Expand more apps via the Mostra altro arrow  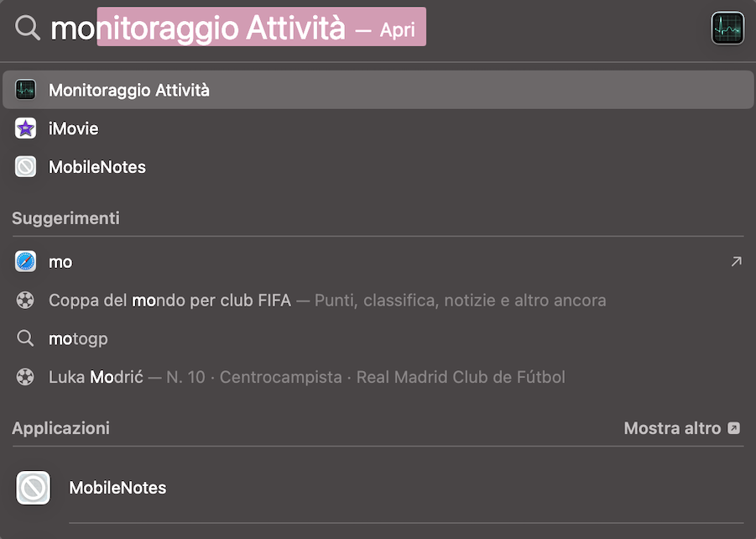click(x=733, y=427)
